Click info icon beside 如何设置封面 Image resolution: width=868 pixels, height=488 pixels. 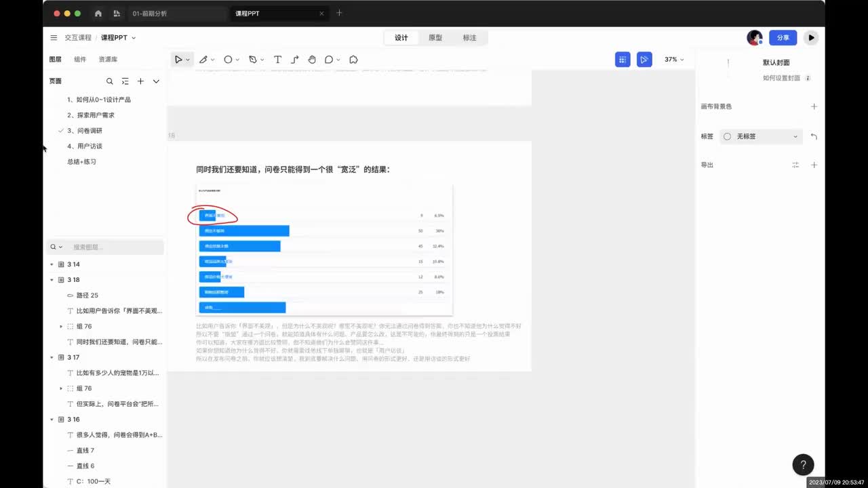pyautogui.click(x=808, y=78)
